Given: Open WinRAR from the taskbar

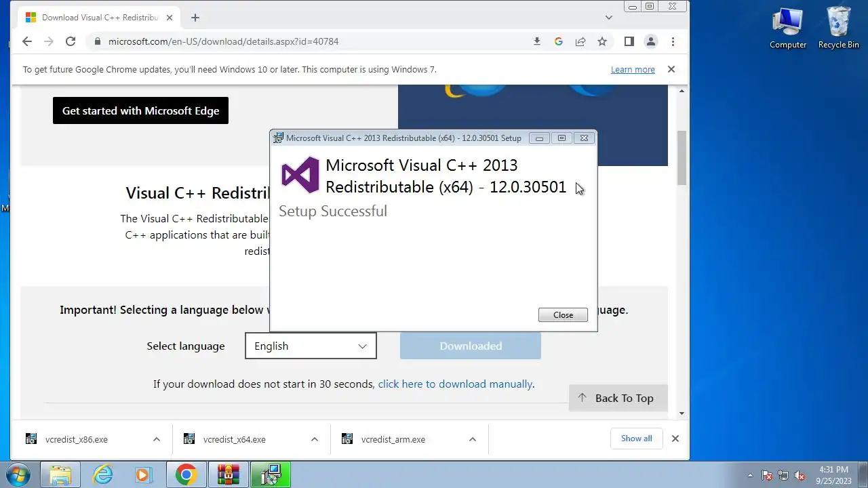Looking at the screenshot, I should coord(229,474).
